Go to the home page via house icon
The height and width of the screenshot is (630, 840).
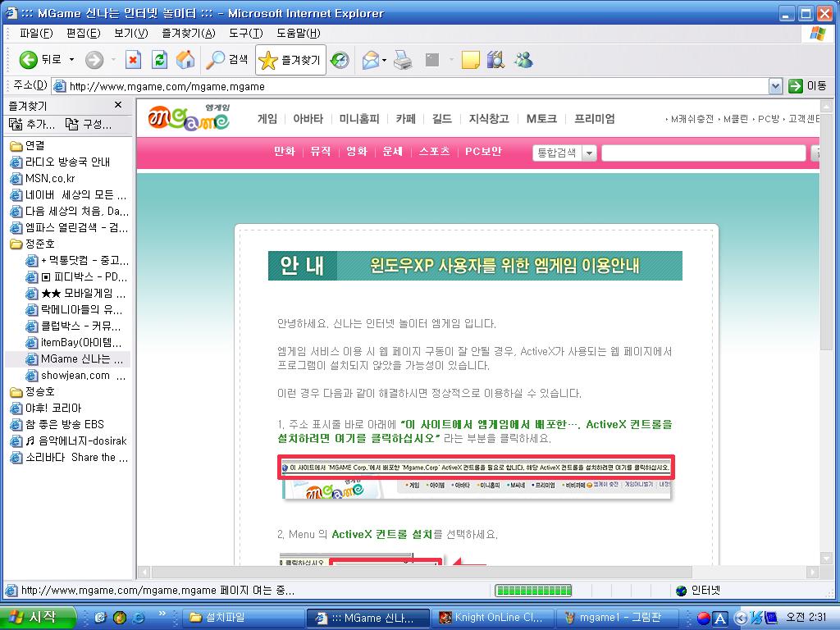point(185,59)
